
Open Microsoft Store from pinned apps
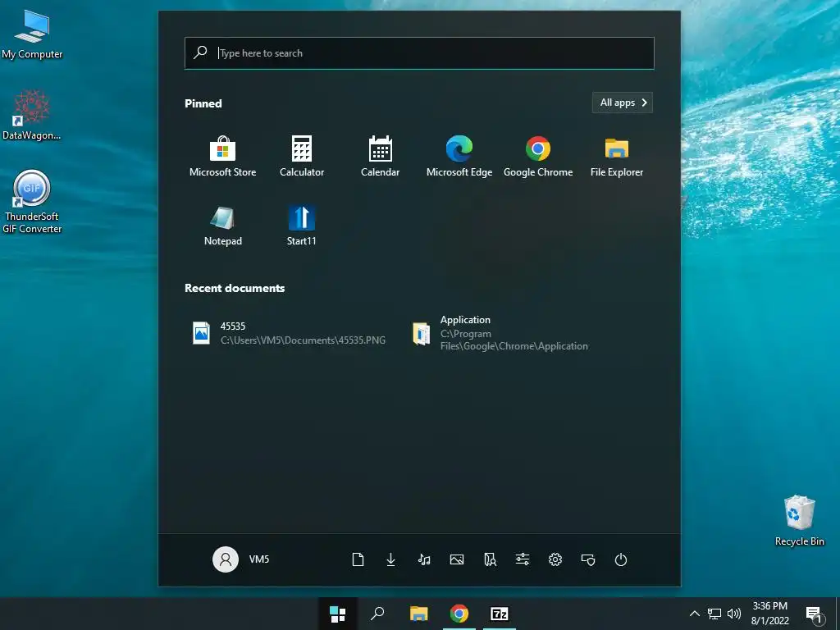click(222, 156)
